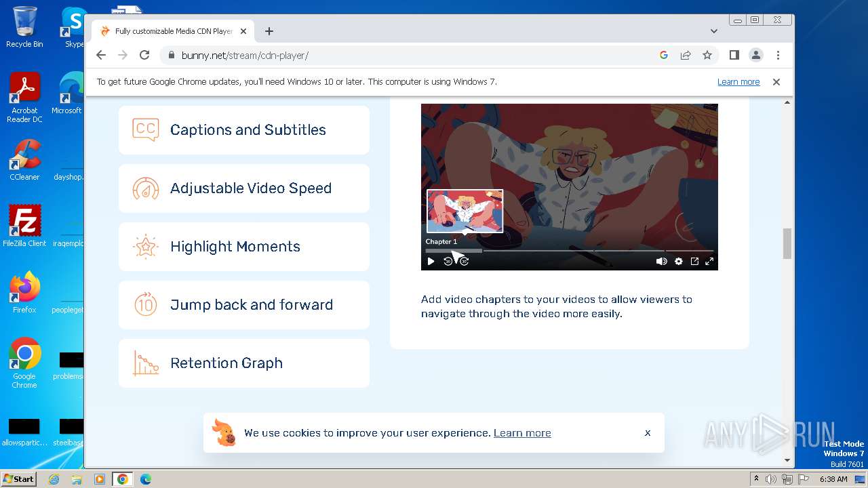
Task: Click the Chapter 1 preview thumbnail
Action: [x=465, y=211]
